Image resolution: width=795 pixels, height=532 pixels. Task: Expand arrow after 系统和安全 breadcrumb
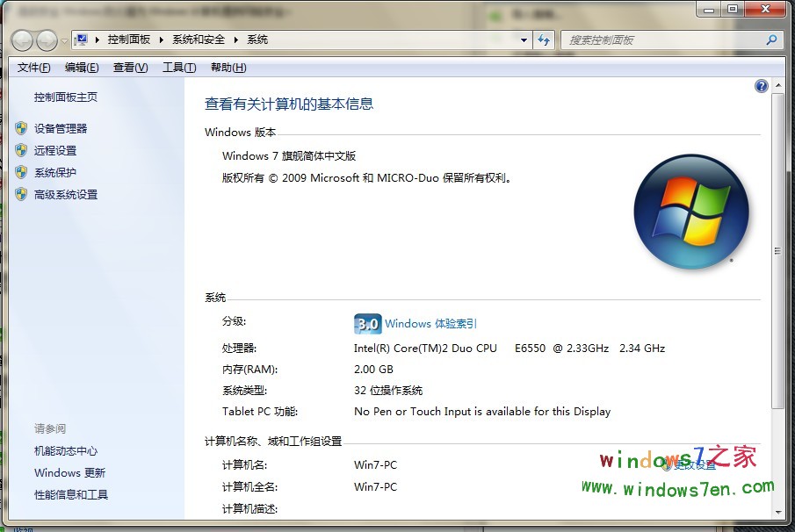(235, 40)
